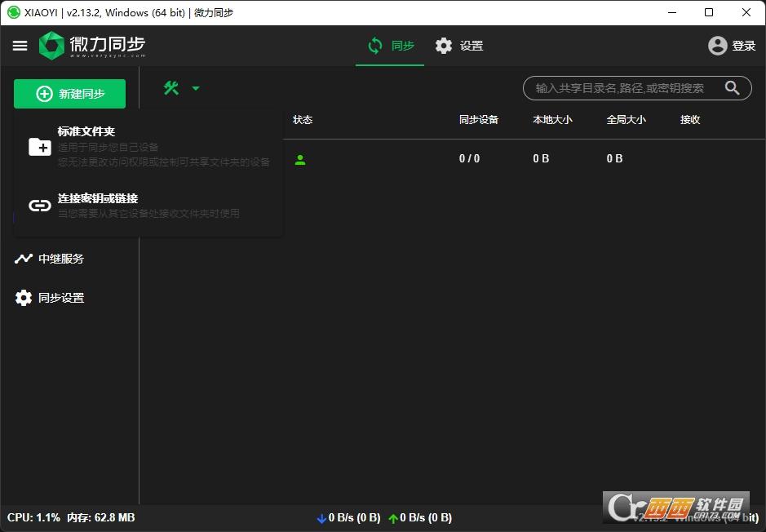Click the chain link icon
766x532 pixels.
click(40, 205)
